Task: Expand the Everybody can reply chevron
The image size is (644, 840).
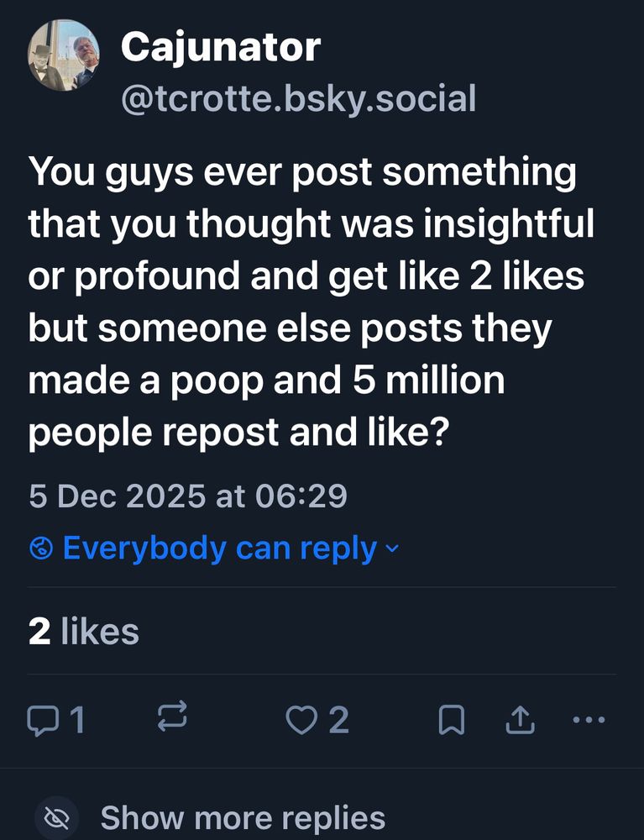Action: (392, 549)
